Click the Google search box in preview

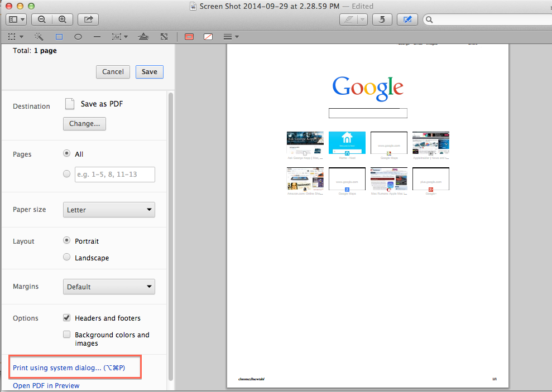click(x=368, y=113)
